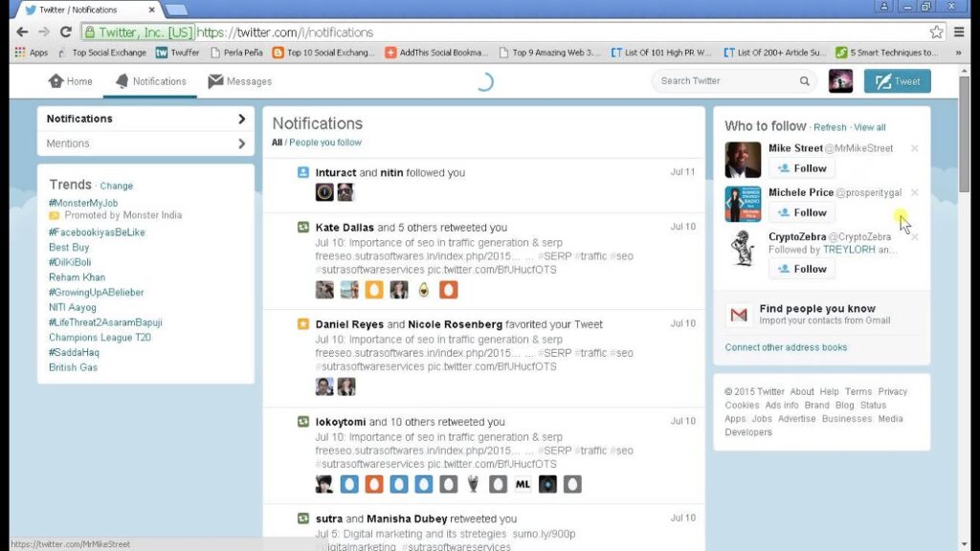Open the Reham Khan trend

(x=77, y=277)
